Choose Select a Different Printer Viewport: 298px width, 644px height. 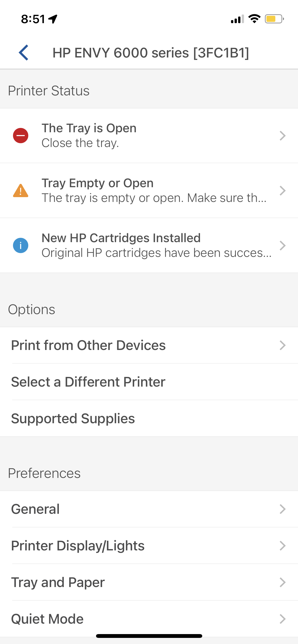[88, 382]
